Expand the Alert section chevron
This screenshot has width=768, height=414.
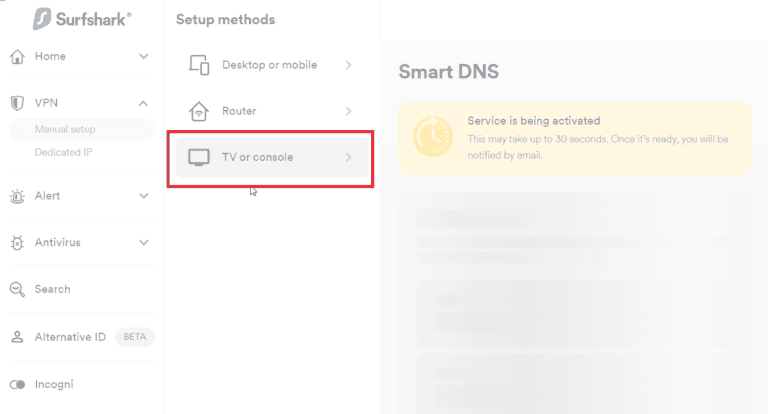144,196
